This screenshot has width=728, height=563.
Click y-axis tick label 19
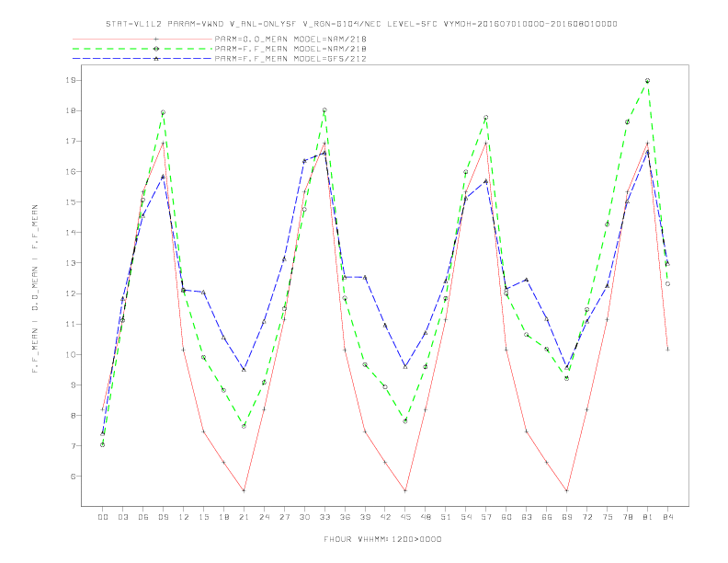(70, 80)
